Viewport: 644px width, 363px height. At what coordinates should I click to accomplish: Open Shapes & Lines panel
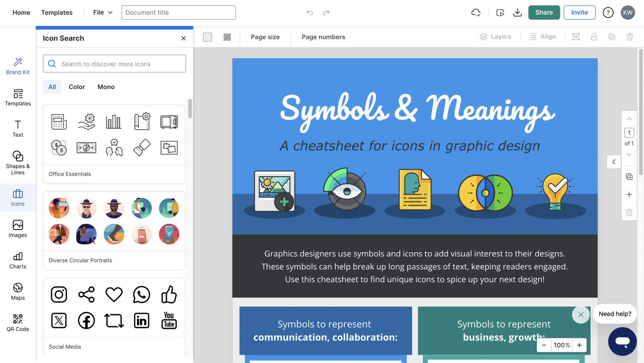coord(18,163)
